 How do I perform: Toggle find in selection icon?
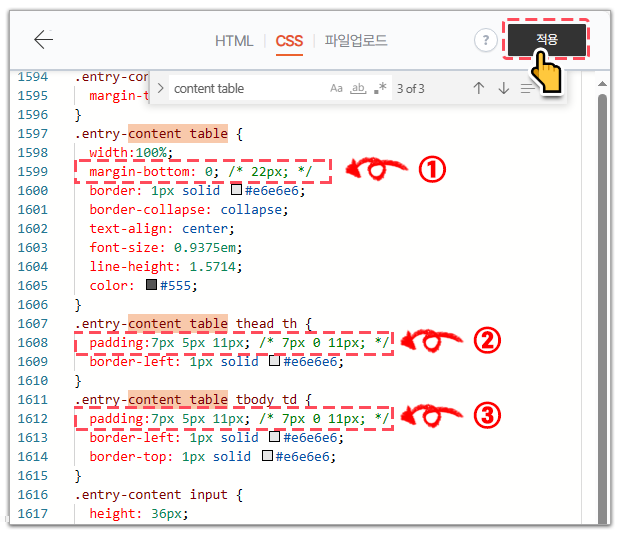(x=526, y=89)
